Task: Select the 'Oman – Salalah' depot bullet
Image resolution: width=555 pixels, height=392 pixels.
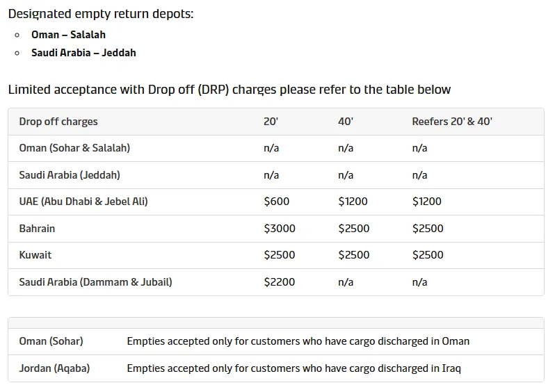Action: coord(68,35)
